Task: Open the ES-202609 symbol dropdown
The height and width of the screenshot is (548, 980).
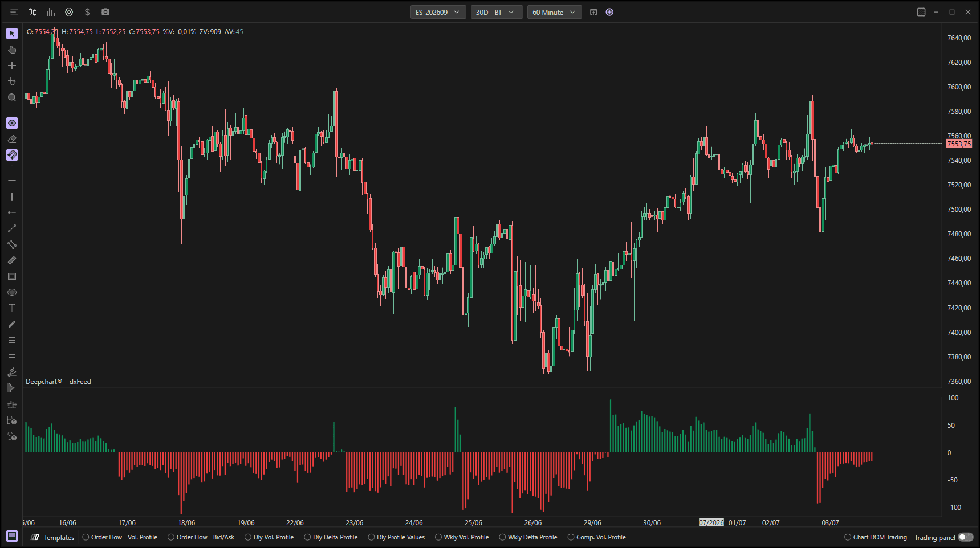Action: point(438,12)
